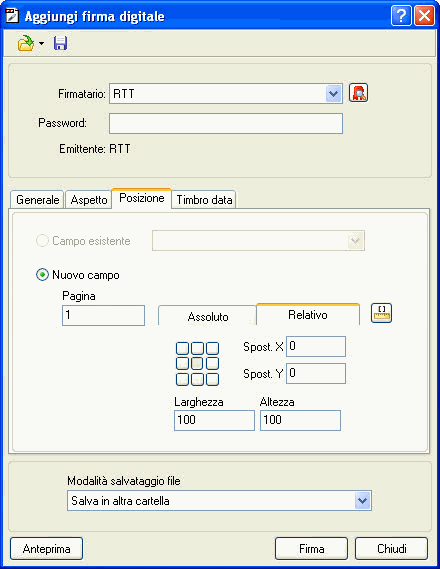Click the help question mark icon
This screenshot has height=569, width=440.
(401, 16)
